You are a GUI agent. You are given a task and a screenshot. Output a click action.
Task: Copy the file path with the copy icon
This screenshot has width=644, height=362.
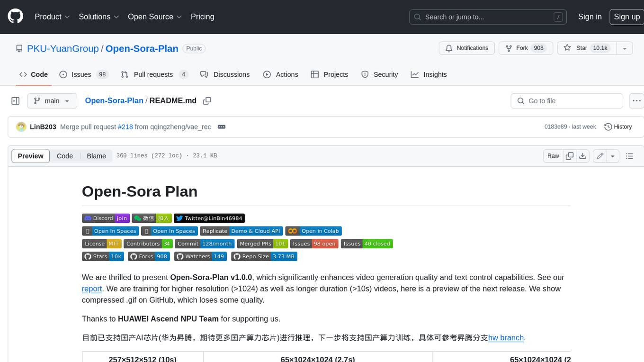click(207, 101)
